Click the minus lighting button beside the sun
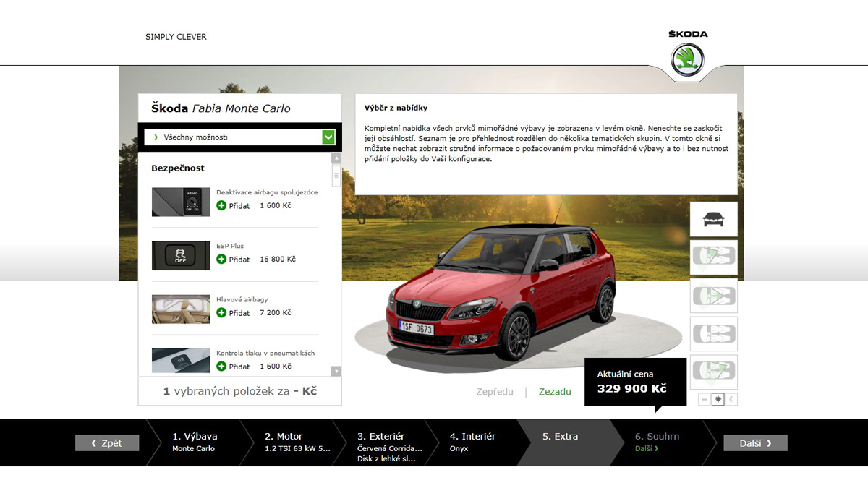The height and width of the screenshot is (488, 868). pos(705,399)
